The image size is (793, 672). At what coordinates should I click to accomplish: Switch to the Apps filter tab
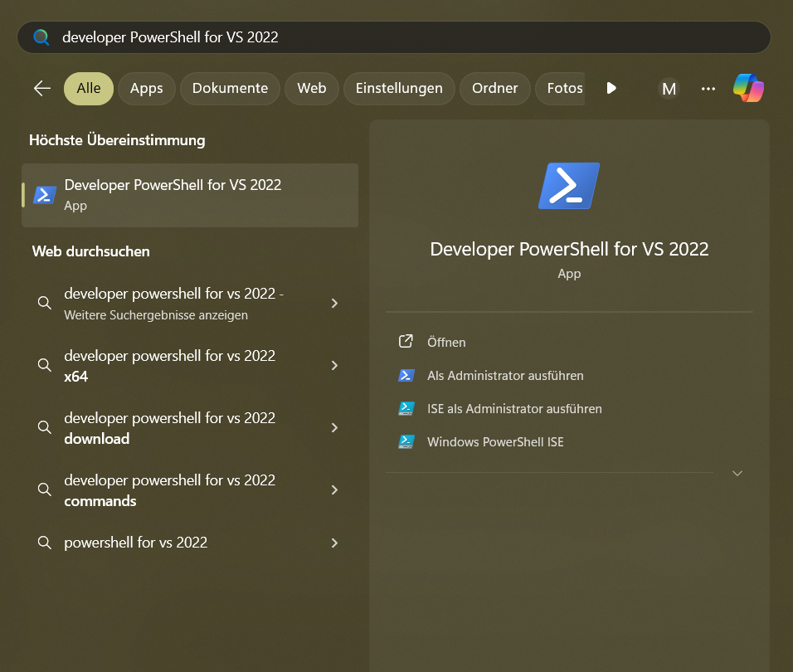pos(147,89)
